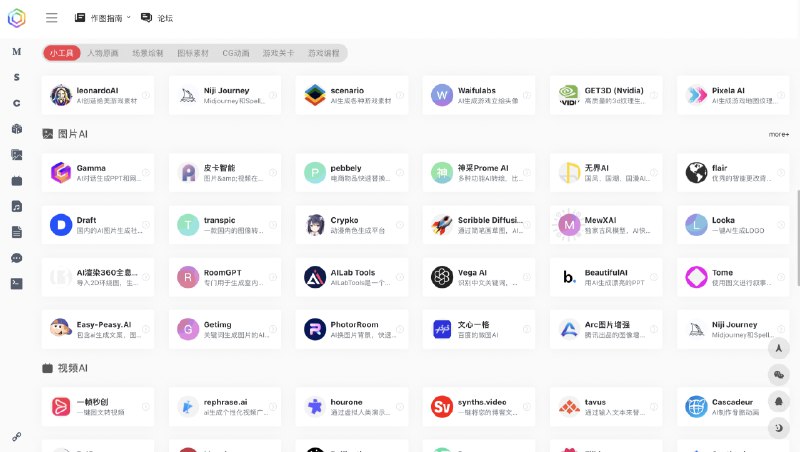Click the chat bubble sidebar icon
Viewport: 800px width, 452px height.
click(17, 258)
